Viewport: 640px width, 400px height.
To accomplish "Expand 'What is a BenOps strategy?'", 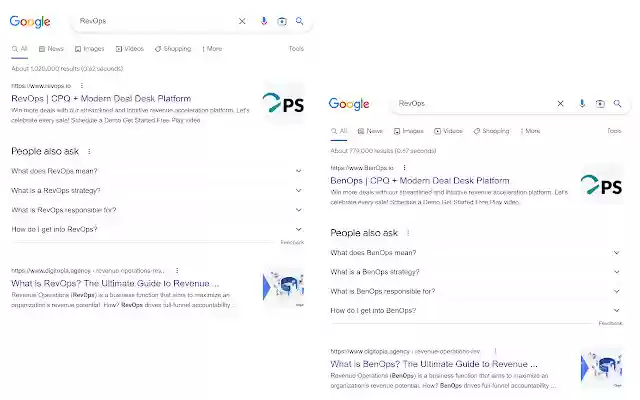I will tap(476, 272).
